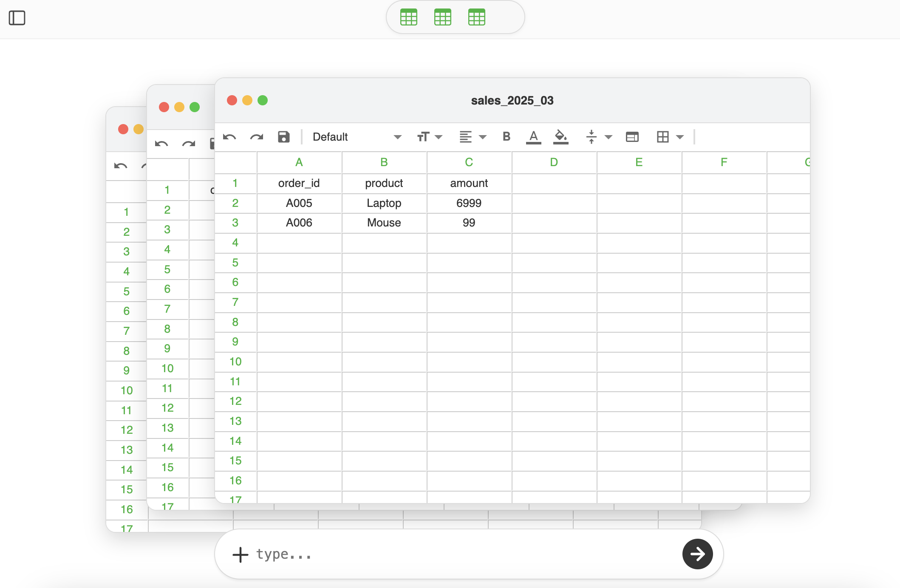This screenshot has width=900, height=588.
Task: Select column A header
Action: 299,162
